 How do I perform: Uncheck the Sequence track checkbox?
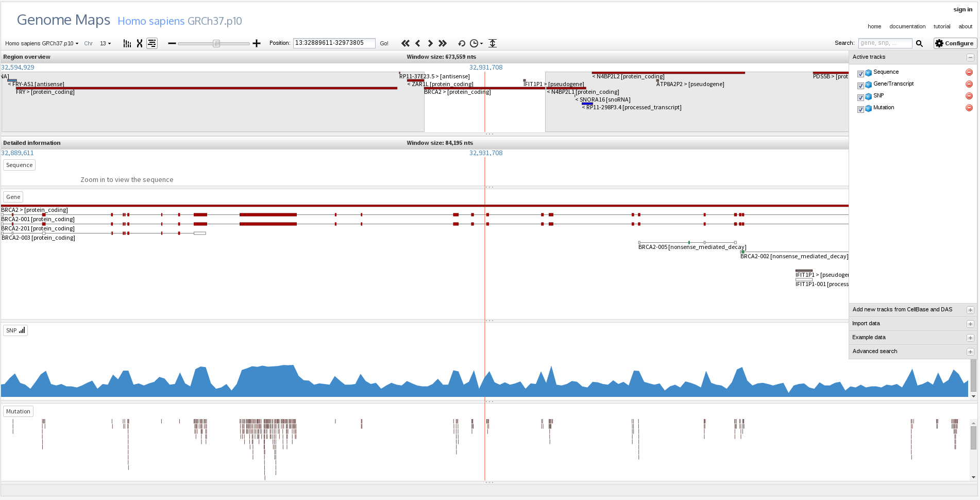[x=860, y=74]
